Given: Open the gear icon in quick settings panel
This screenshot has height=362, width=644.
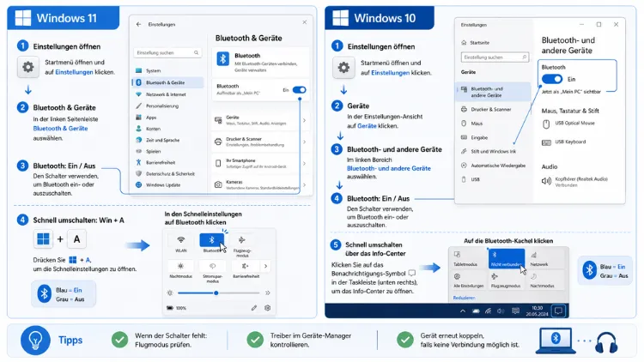Looking at the screenshot, I should point(267,308).
